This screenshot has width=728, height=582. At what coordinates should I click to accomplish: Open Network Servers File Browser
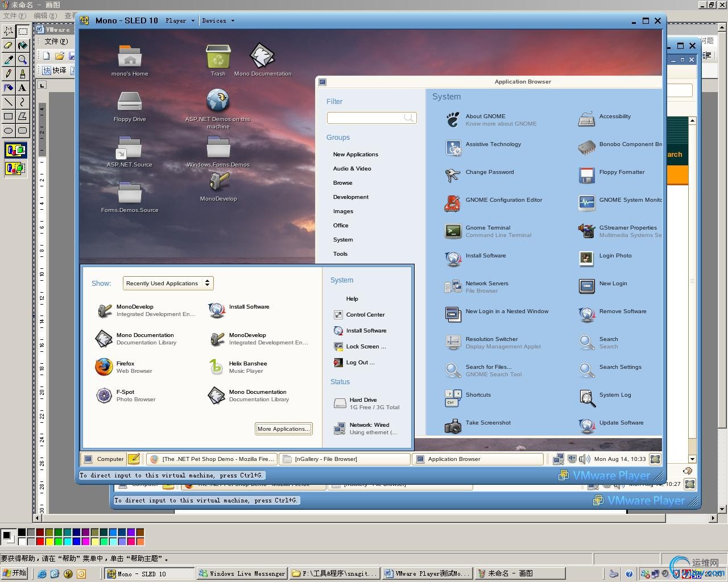(x=477, y=286)
